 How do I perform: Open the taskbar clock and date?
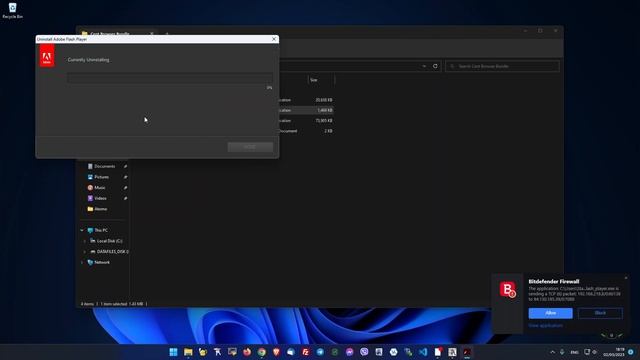pos(614,352)
